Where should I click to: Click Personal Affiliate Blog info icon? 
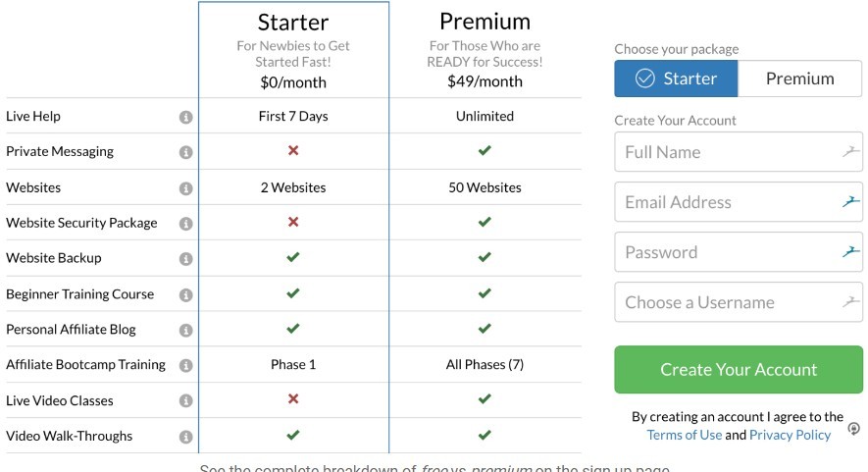tap(186, 331)
